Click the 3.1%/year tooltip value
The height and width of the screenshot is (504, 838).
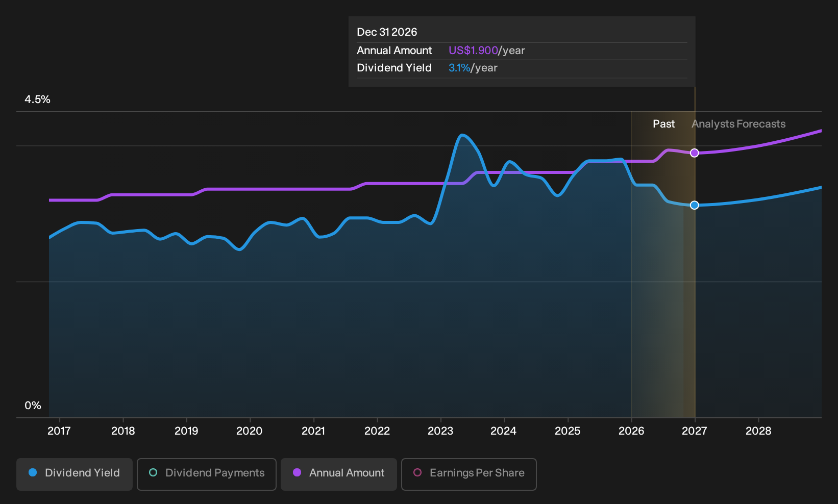473,68
